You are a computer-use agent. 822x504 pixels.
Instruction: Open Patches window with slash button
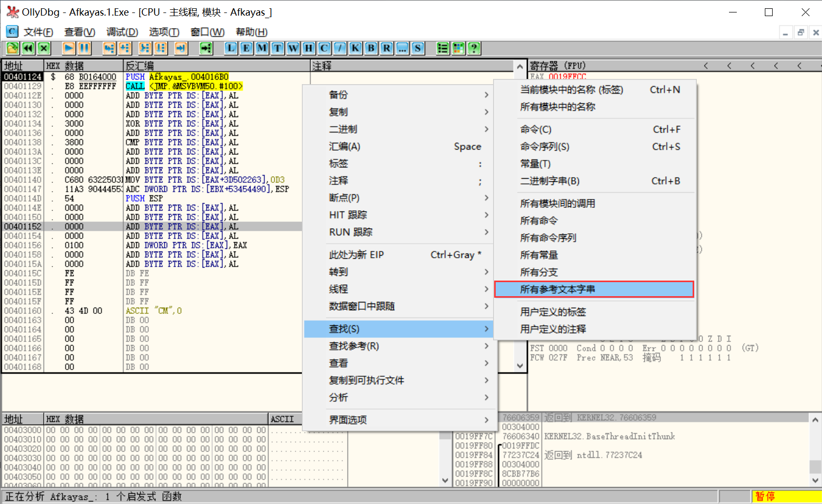[340, 48]
